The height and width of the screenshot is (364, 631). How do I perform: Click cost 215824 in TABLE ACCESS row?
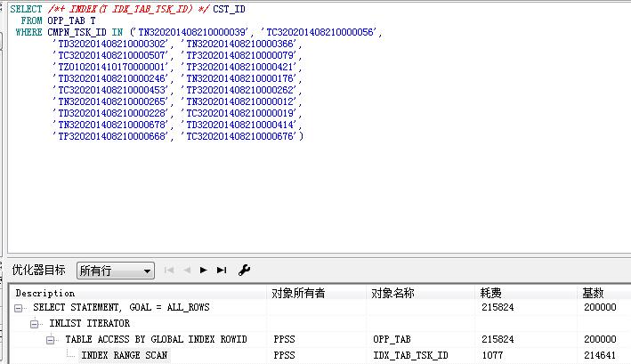coord(498,339)
